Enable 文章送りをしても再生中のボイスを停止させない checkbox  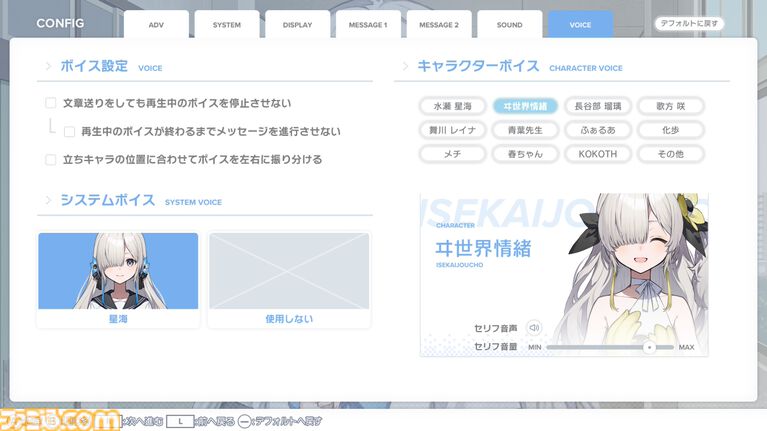(51, 103)
